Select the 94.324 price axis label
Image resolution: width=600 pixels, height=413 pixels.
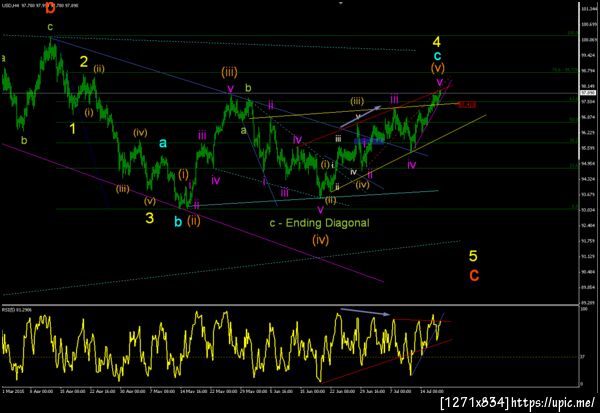[586, 179]
